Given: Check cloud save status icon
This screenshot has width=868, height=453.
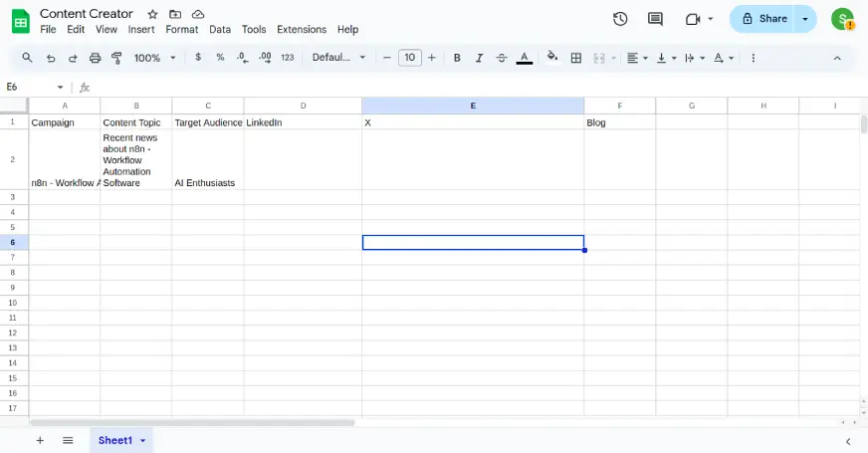Looking at the screenshot, I should 198,14.
